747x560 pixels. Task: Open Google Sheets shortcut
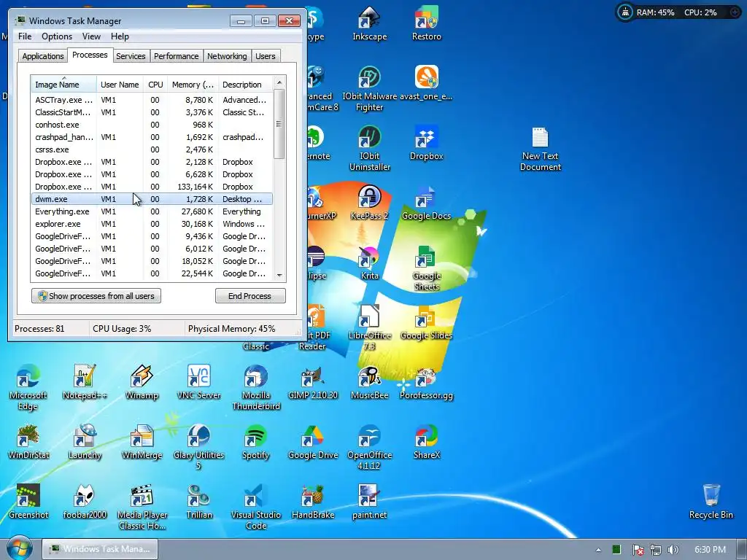point(426,268)
